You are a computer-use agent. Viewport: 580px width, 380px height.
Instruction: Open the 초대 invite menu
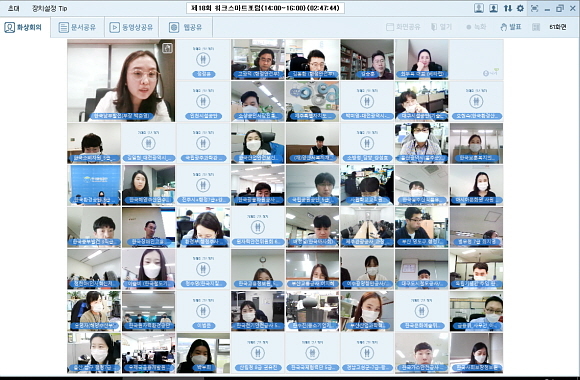coord(14,8)
